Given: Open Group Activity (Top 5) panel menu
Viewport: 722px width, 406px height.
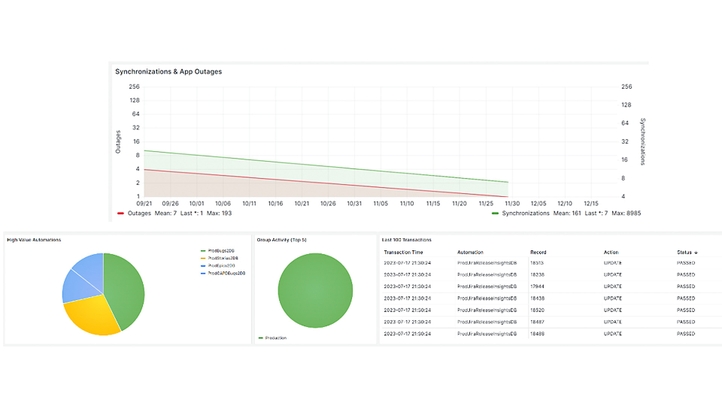Looking at the screenshot, I should tap(280, 240).
